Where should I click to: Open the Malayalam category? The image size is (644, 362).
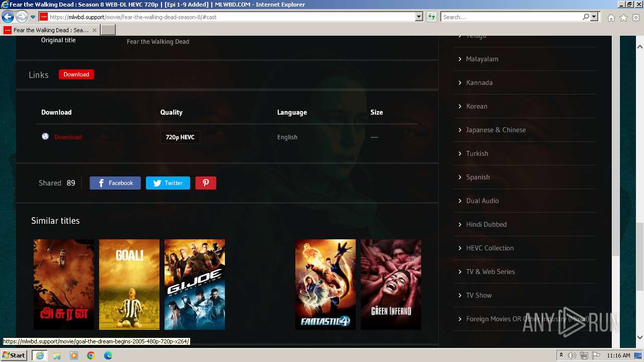(x=482, y=59)
